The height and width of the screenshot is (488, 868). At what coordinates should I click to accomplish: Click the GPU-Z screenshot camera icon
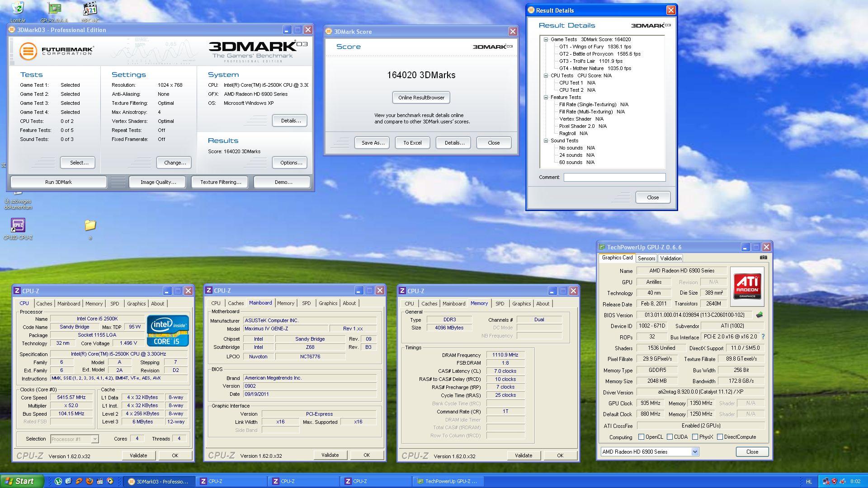pyautogui.click(x=763, y=258)
